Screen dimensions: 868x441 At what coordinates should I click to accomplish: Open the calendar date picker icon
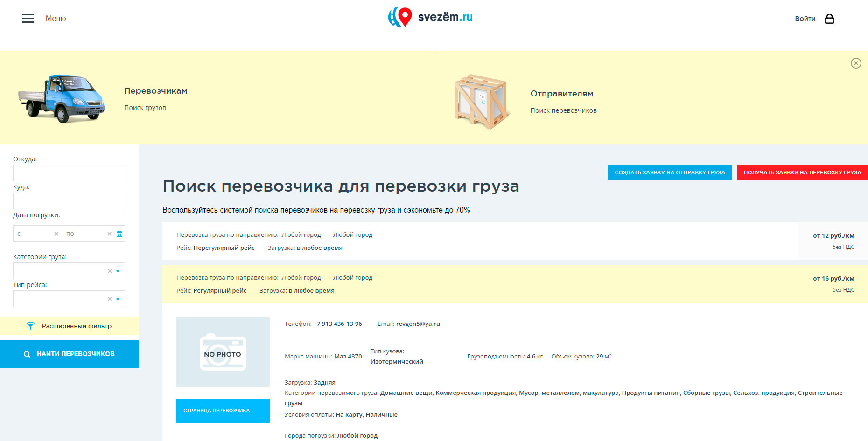tap(119, 234)
